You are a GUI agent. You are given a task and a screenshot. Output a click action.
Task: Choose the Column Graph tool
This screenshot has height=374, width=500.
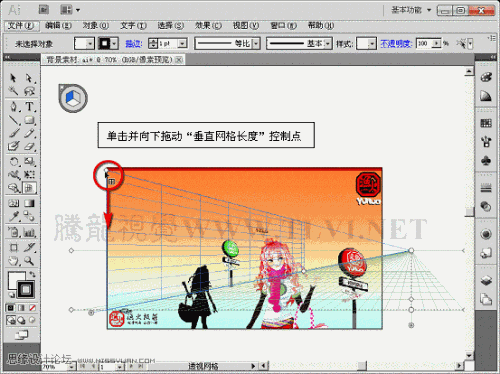pyautogui.click(x=29, y=232)
